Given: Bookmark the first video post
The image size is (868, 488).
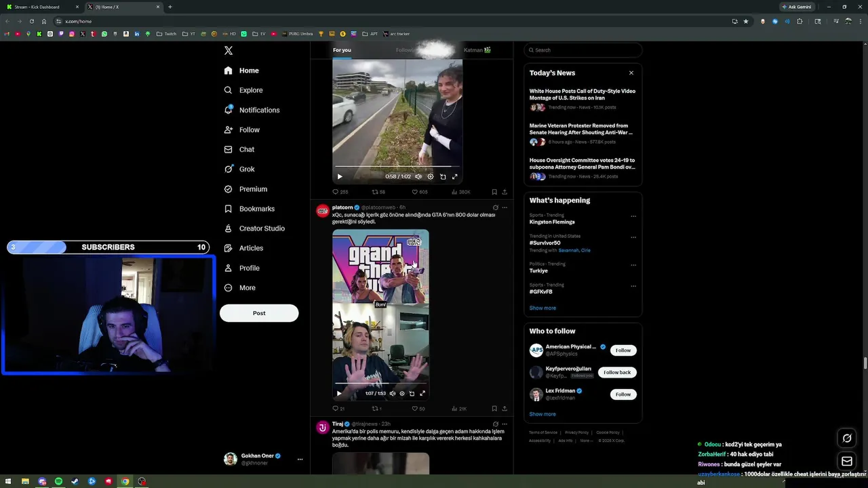Looking at the screenshot, I should coord(494,192).
